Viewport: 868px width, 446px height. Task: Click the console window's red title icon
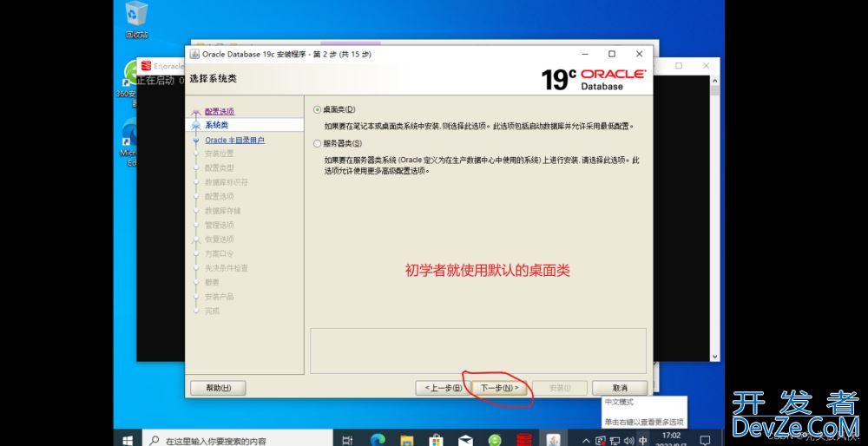click(146, 66)
